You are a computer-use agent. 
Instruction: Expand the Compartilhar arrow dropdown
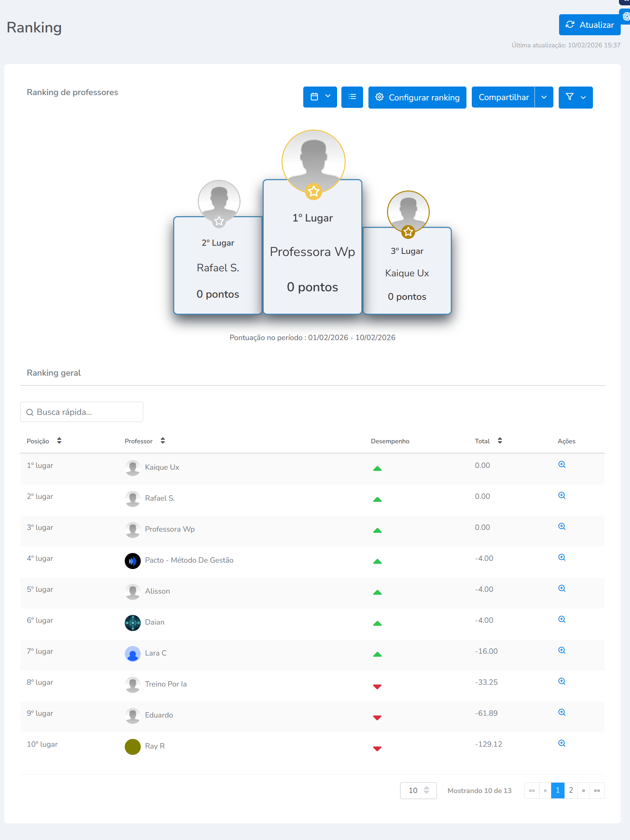pos(544,97)
